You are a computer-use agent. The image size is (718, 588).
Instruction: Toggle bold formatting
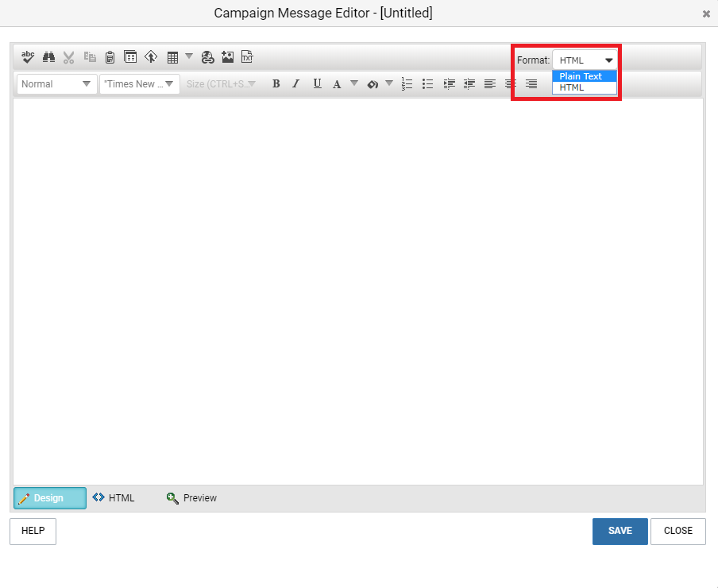[x=276, y=83]
